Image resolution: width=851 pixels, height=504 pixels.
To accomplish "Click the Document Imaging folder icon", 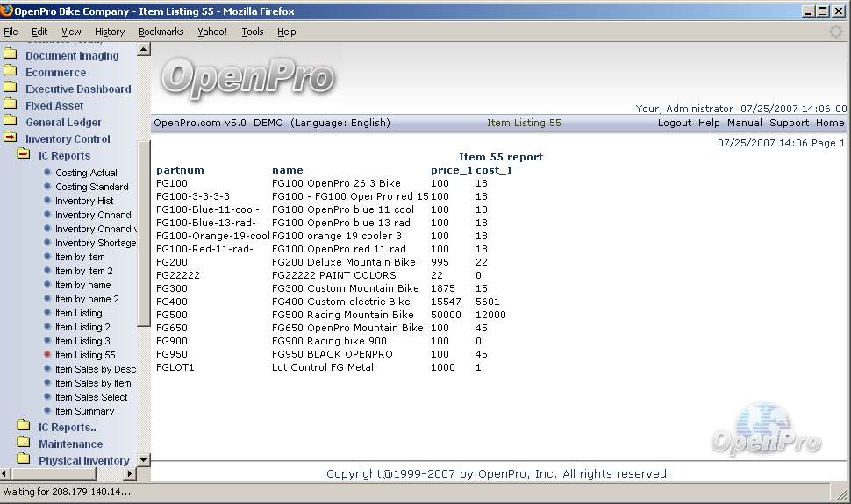I will pyautogui.click(x=11, y=55).
